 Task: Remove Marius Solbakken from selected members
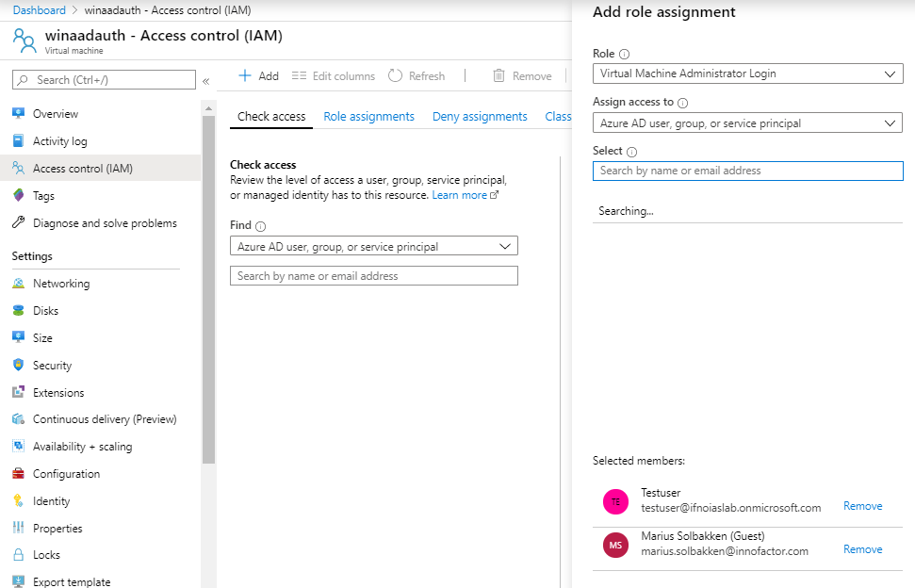(x=862, y=549)
